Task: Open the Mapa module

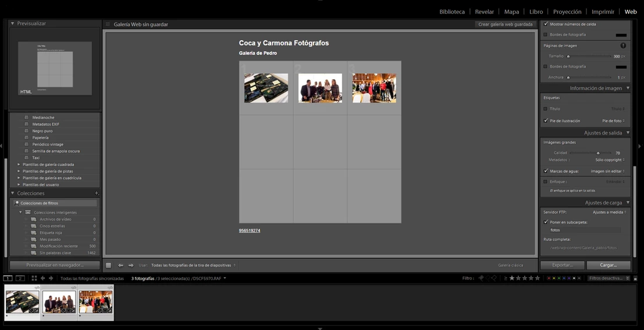Action: (511, 12)
